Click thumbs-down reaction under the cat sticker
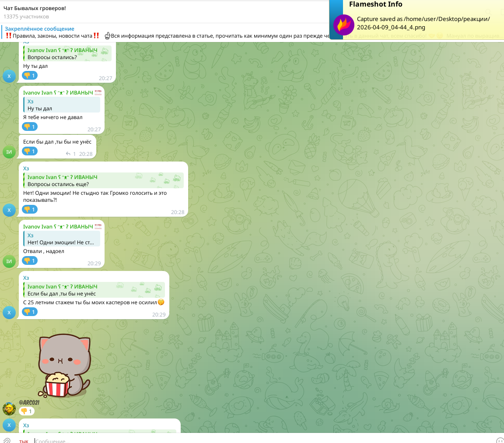 [x=27, y=411]
